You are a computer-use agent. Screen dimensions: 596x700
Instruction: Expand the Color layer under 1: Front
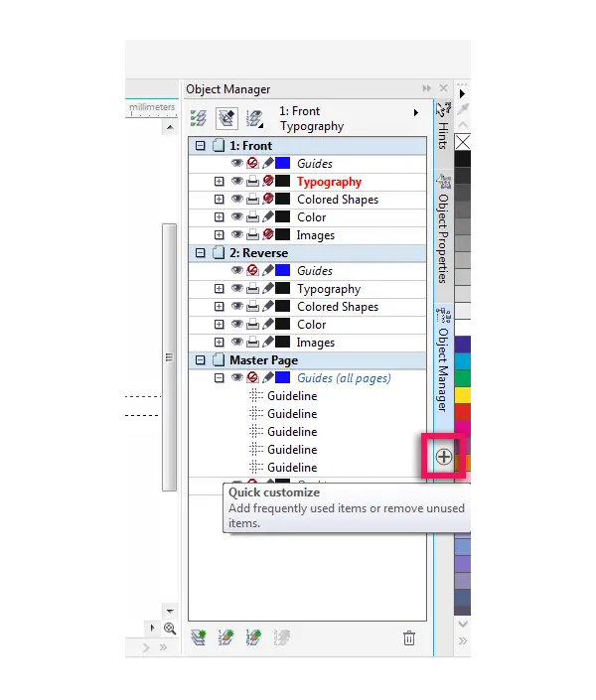(x=219, y=217)
